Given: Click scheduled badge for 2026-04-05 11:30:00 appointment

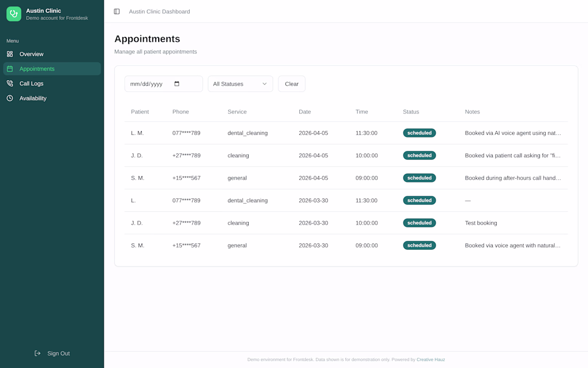Looking at the screenshot, I should (419, 133).
